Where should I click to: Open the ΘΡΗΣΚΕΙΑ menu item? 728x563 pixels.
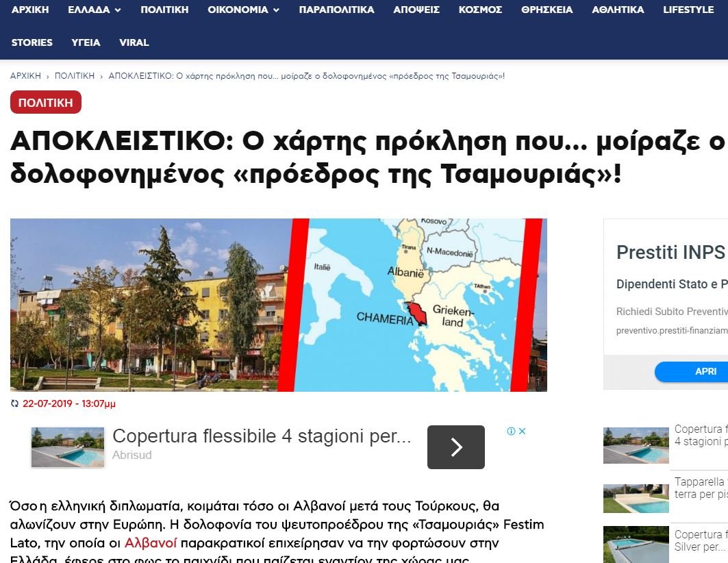tap(547, 10)
